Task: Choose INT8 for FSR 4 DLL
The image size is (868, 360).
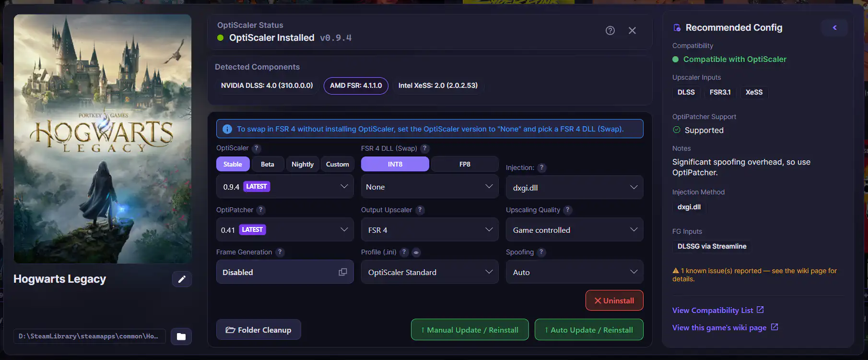Action: pyautogui.click(x=395, y=164)
